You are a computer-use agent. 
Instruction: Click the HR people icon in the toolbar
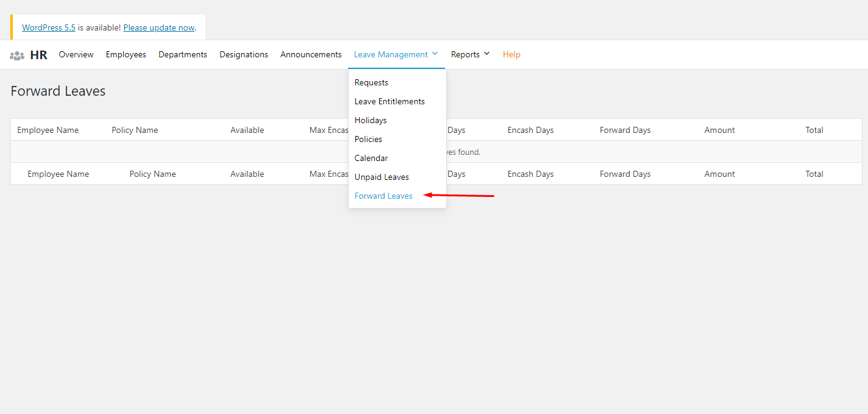(x=16, y=54)
